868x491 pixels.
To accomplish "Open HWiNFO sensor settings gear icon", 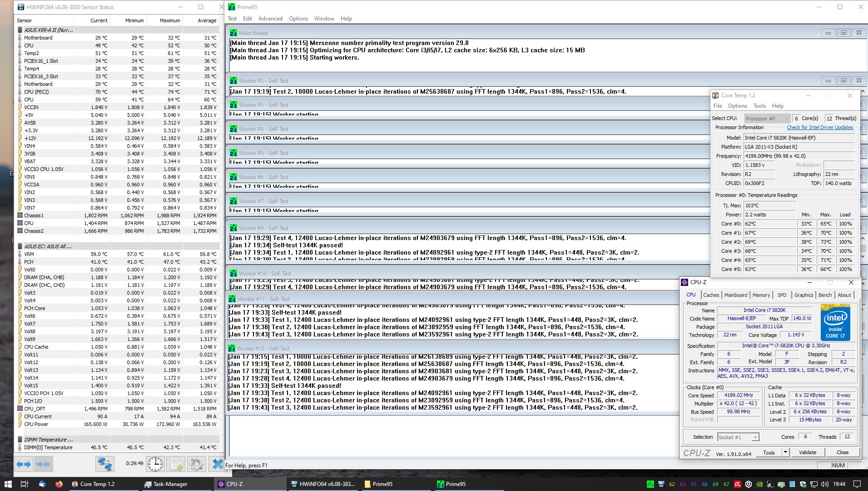I will pos(196,464).
